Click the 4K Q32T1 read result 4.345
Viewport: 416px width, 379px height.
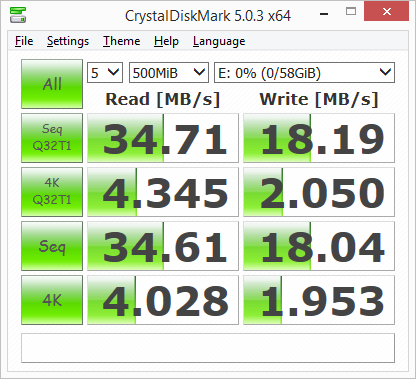point(163,192)
